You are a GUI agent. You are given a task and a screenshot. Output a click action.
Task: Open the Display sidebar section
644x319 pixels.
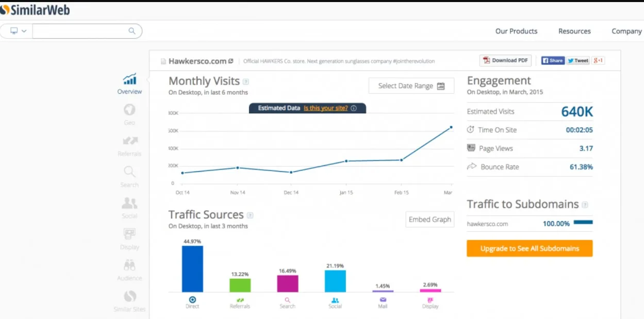(129, 239)
